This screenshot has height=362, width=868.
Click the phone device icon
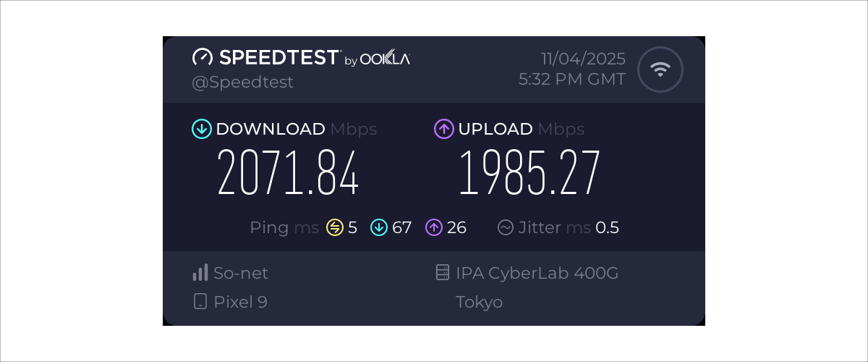tap(200, 302)
